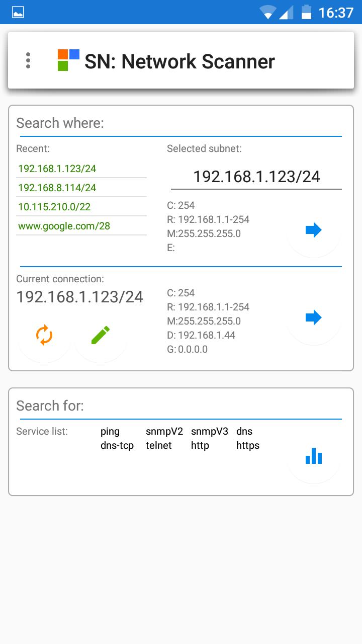Tap the battery status icon
Viewport: 362px width, 644px height.
pyautogui.click(x=306, y=12)
